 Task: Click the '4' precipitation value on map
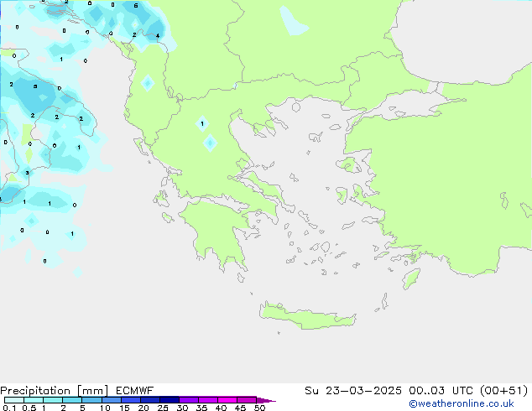[158, 35]
